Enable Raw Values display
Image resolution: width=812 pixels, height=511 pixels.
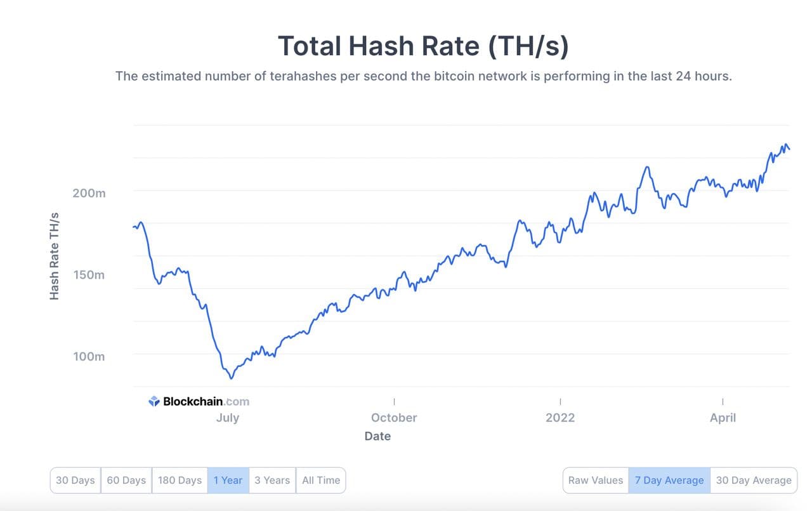[596, 480]
